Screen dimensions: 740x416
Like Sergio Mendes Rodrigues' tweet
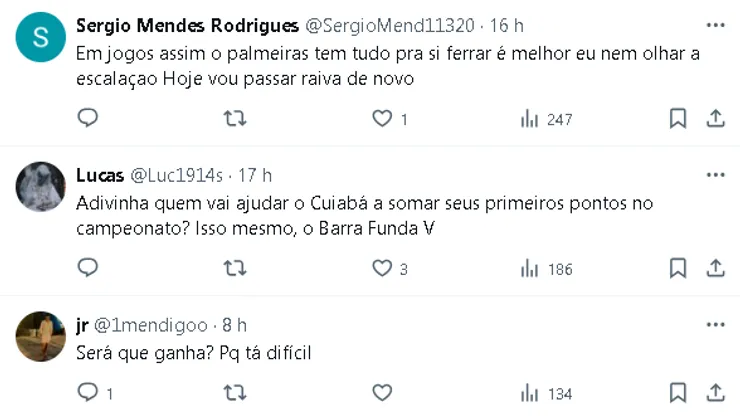coord(382,119)
